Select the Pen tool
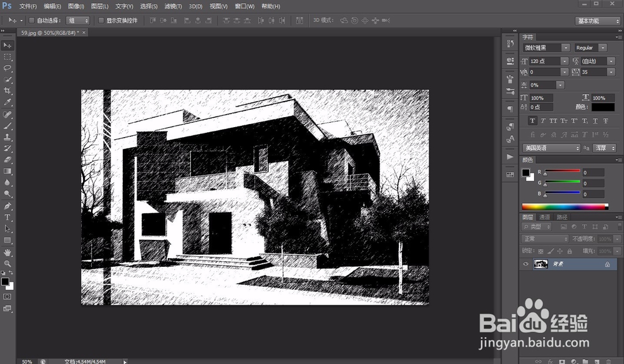Image resolution: width=624 pixels, height=364 pixels. tap(7, 206)
